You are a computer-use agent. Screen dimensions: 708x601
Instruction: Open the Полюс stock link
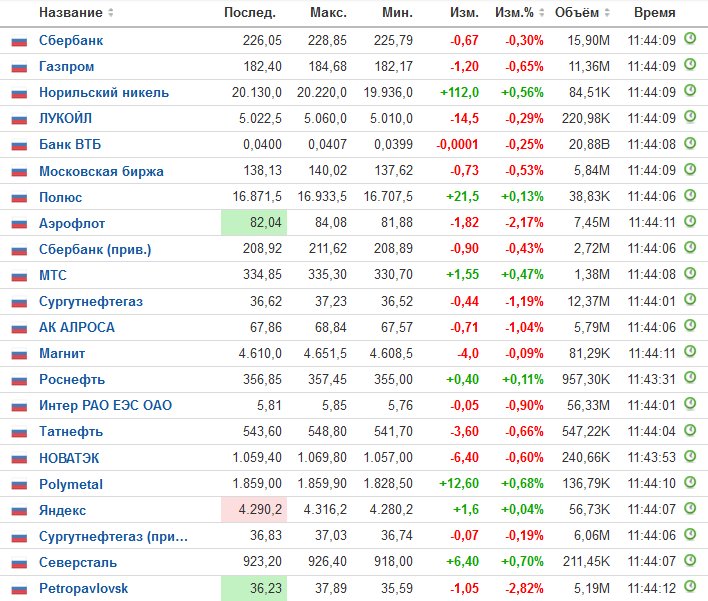point(61,197)
